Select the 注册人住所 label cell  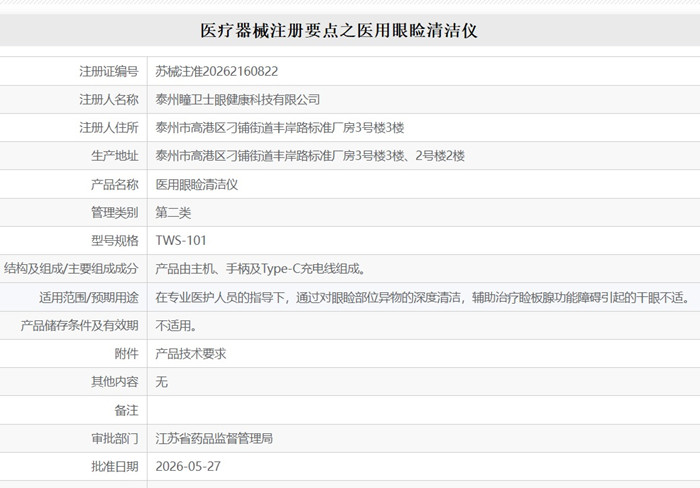pyautogui.click(x=108, y=128)
